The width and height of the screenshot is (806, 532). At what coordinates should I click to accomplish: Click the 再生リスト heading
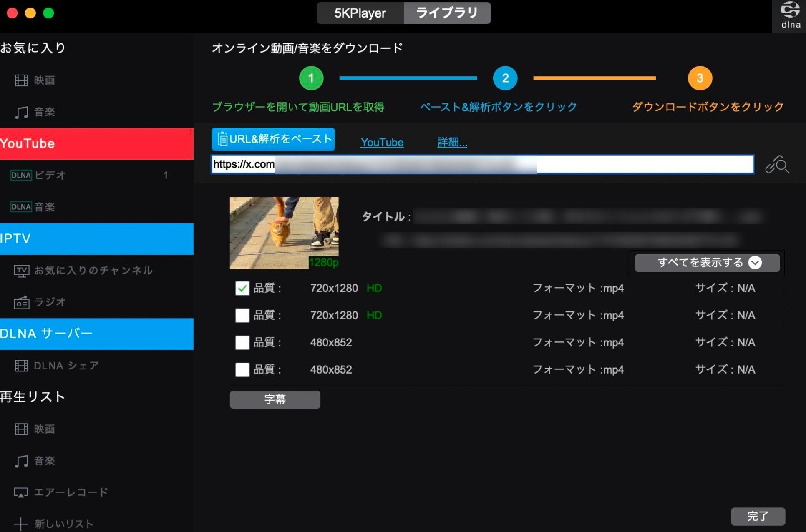tap(33, 396)
